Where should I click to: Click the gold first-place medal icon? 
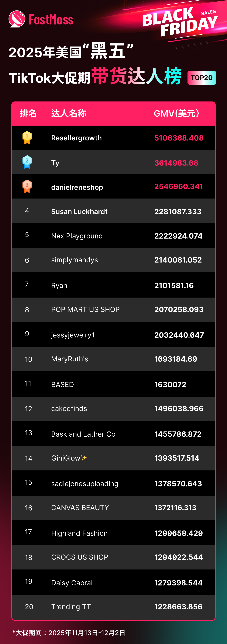27,138
